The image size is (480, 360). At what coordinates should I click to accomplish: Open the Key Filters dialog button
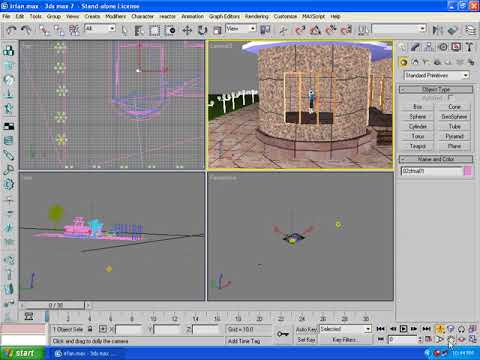click(345, 340)
